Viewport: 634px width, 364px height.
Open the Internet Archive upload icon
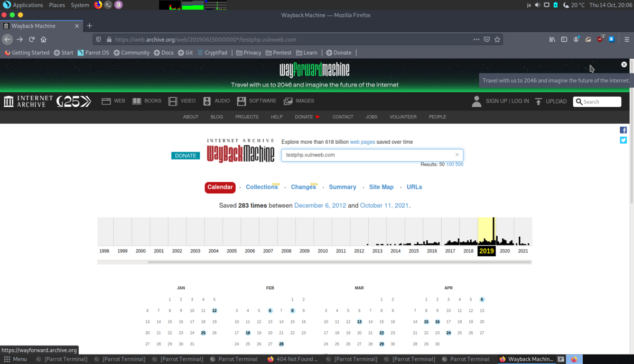pos(538,101)
